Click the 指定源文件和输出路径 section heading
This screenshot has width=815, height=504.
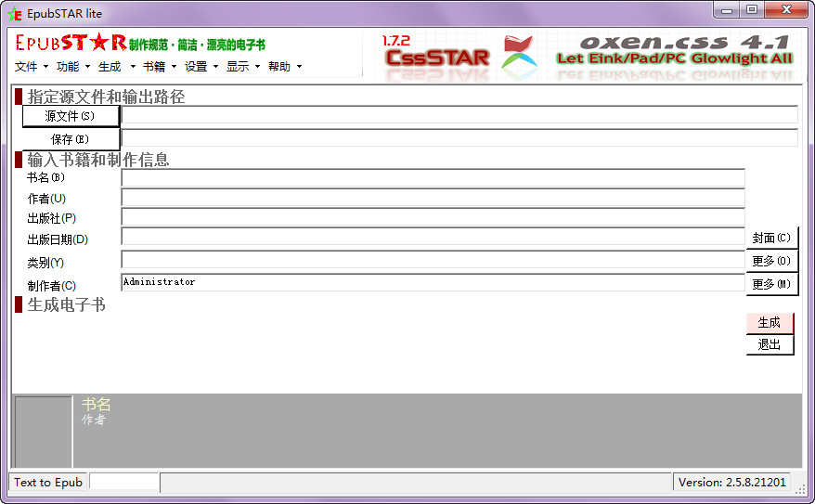tap(106, 97)
